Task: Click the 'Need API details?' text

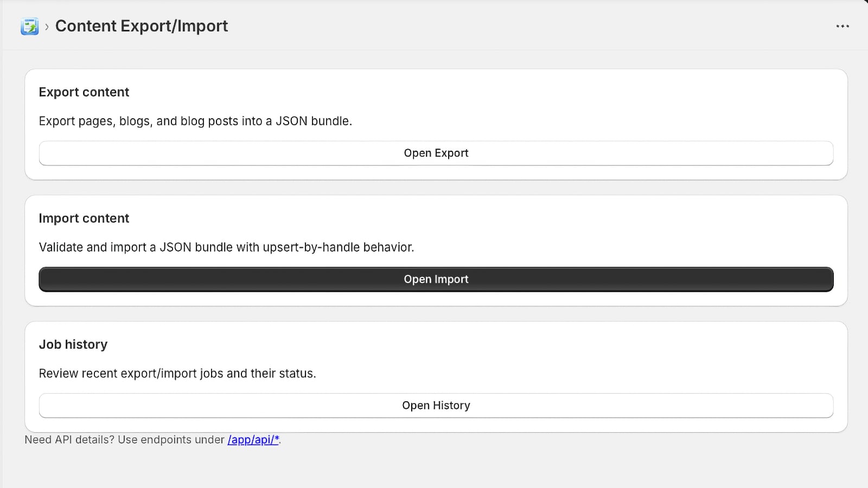Action: pyautogui.click(x=69, y=440)
